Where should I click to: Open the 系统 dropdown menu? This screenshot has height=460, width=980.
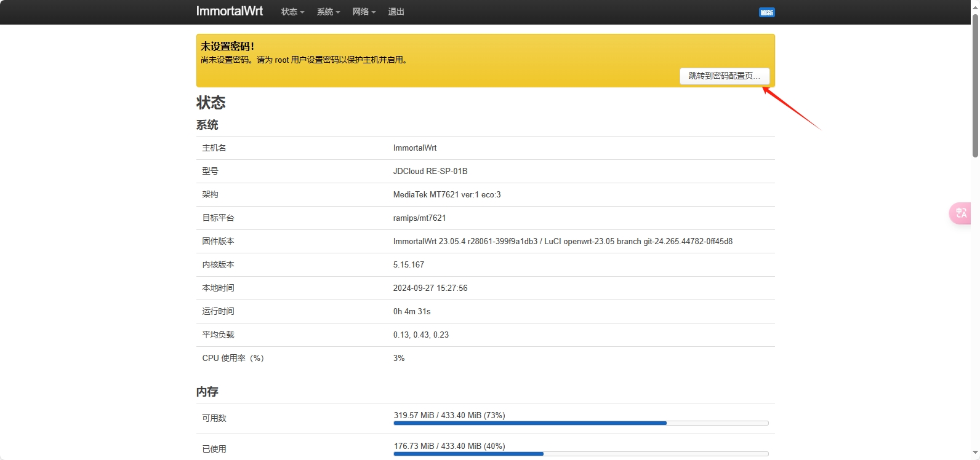point(329,12)
